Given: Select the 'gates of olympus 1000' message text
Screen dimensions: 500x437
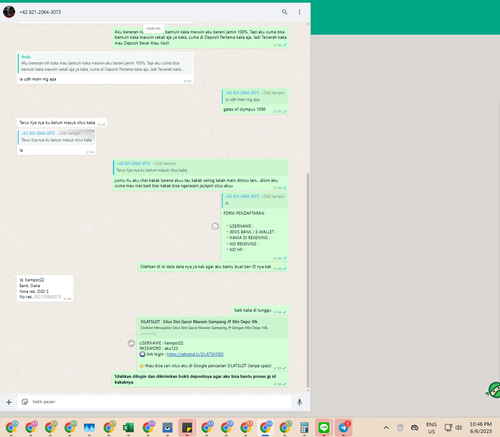Looking at the screenshot, I should (x=244, y=109).
